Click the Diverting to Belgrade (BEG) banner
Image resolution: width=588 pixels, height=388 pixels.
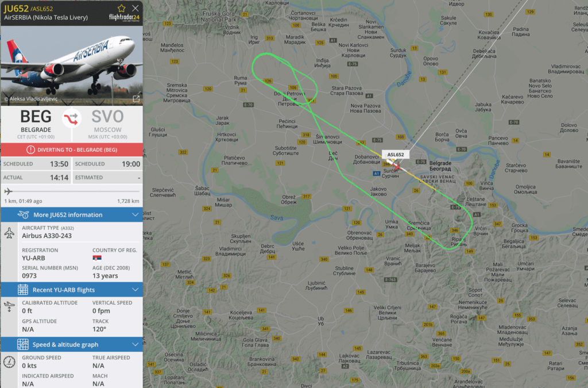click(x=72, y=149)
